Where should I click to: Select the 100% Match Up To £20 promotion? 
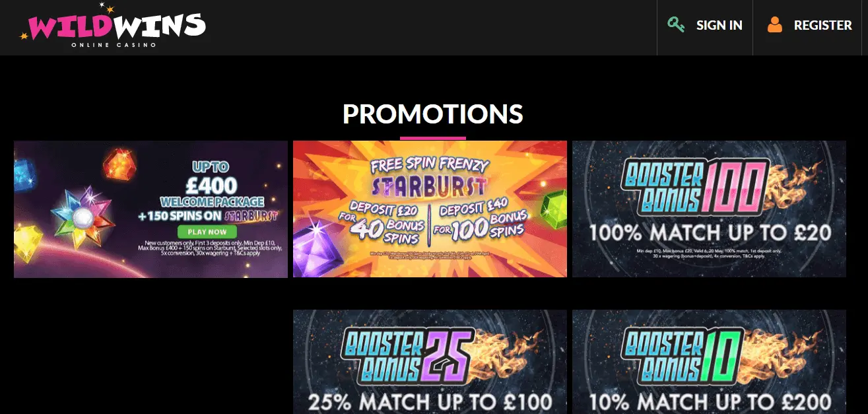click(x=709, y=209)
